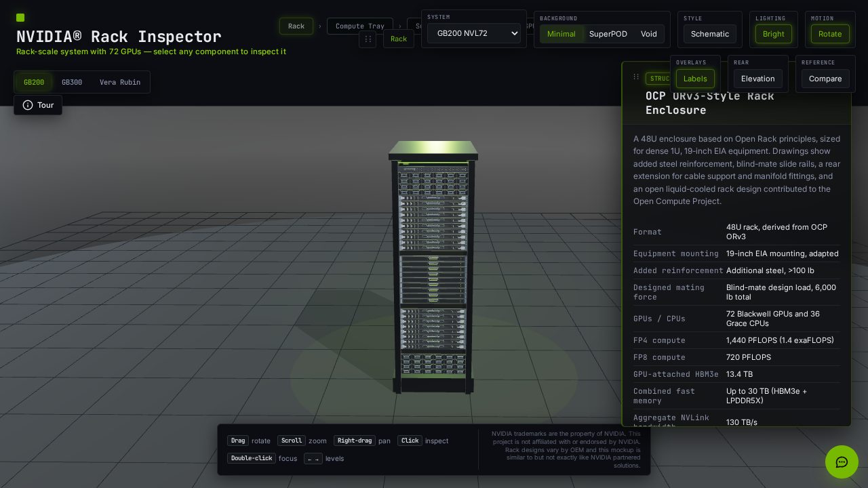Click the "GPU-attached HBM3e" row label
Image resolution: width=868 pixels, height=488 pixels.
coord(675,374)
